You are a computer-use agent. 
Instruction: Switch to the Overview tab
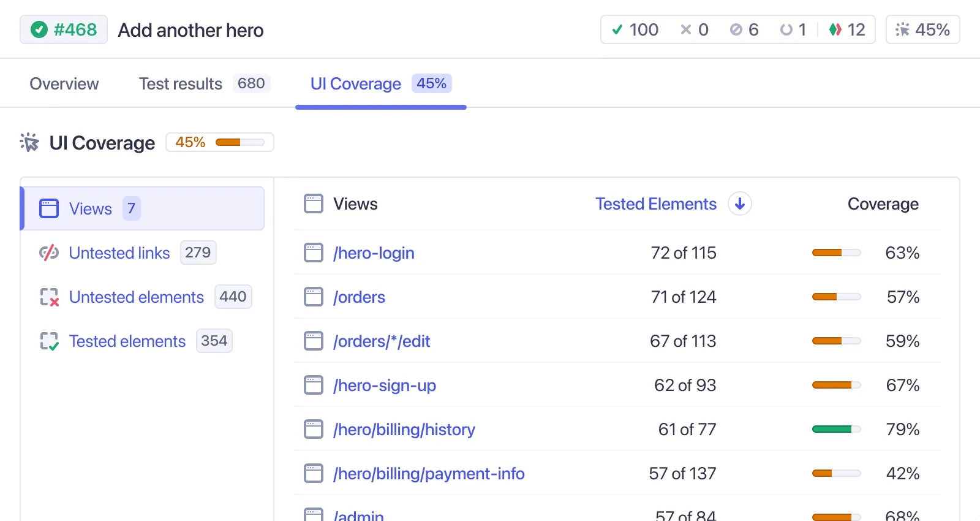click(64, 84)
